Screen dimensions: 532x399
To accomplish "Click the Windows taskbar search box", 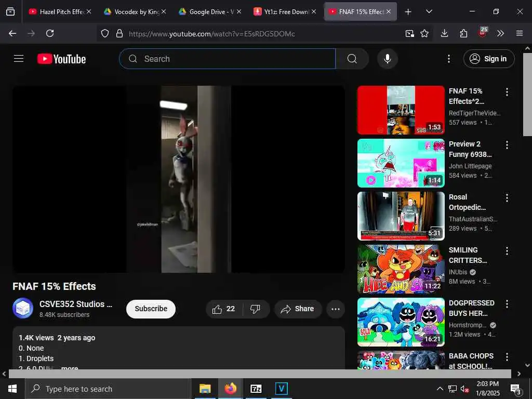I will (x=108, y=389).
